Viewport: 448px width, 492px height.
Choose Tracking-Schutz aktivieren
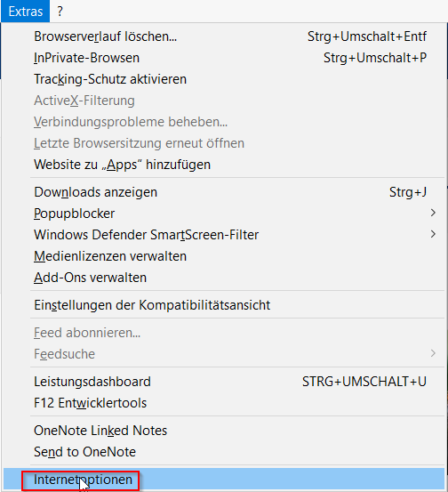(x=224, y=79)
